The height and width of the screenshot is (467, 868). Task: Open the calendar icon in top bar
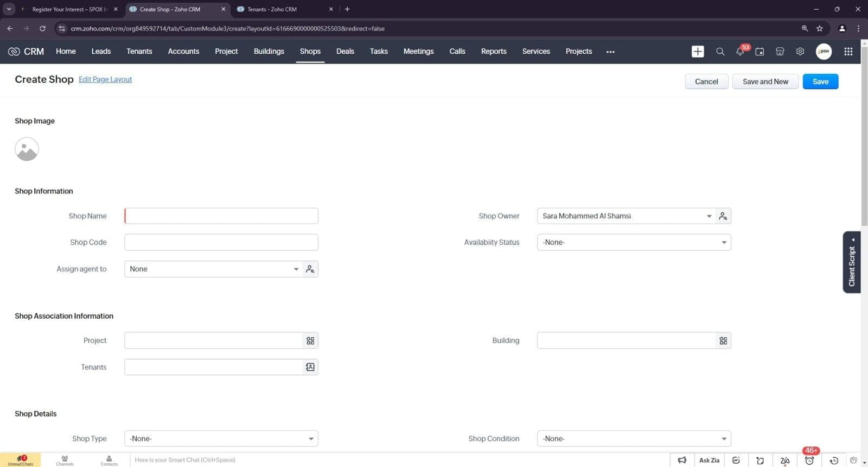point(759,52)
